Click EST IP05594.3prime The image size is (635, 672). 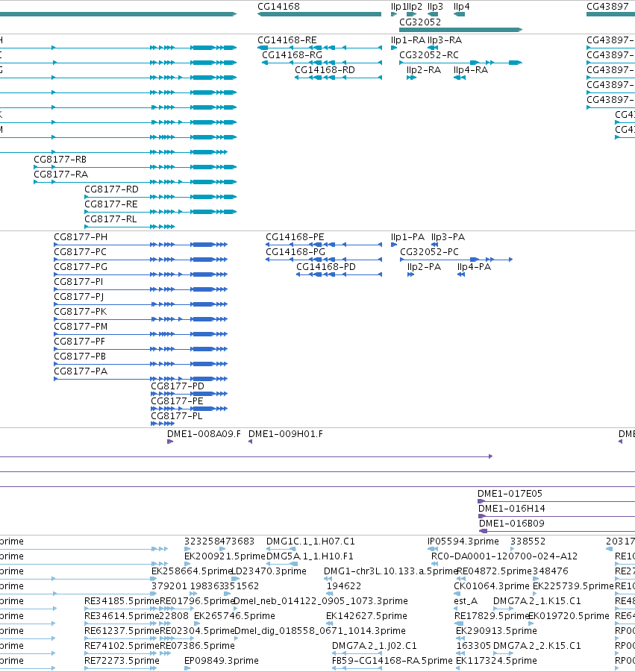click(463, 541)
